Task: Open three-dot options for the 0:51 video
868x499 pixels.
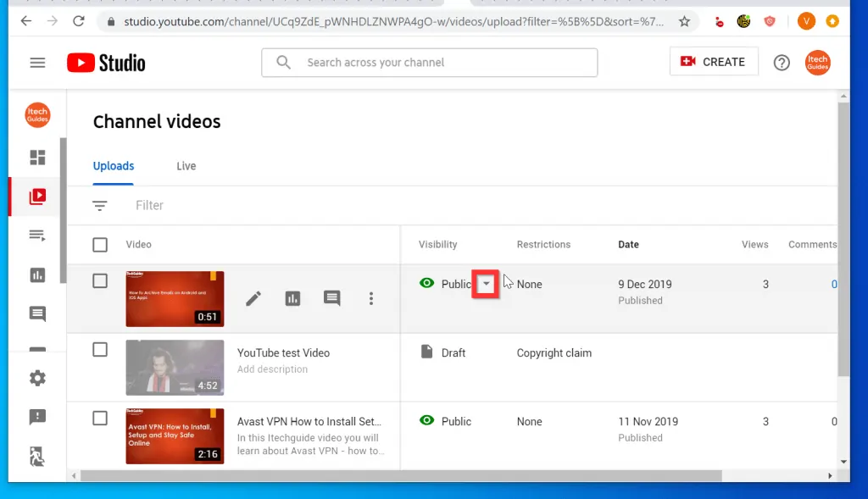Action: 371,299
